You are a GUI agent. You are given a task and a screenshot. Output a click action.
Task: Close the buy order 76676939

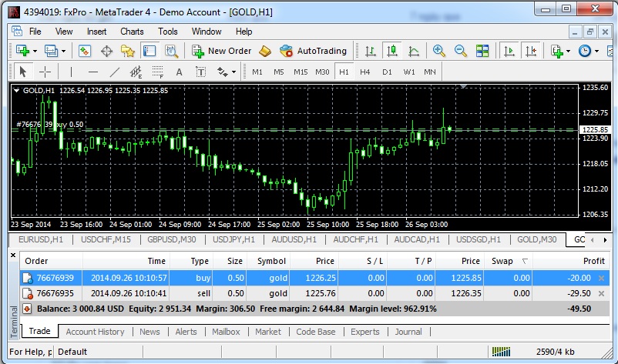pyautogui.click(x=602, y=277)
